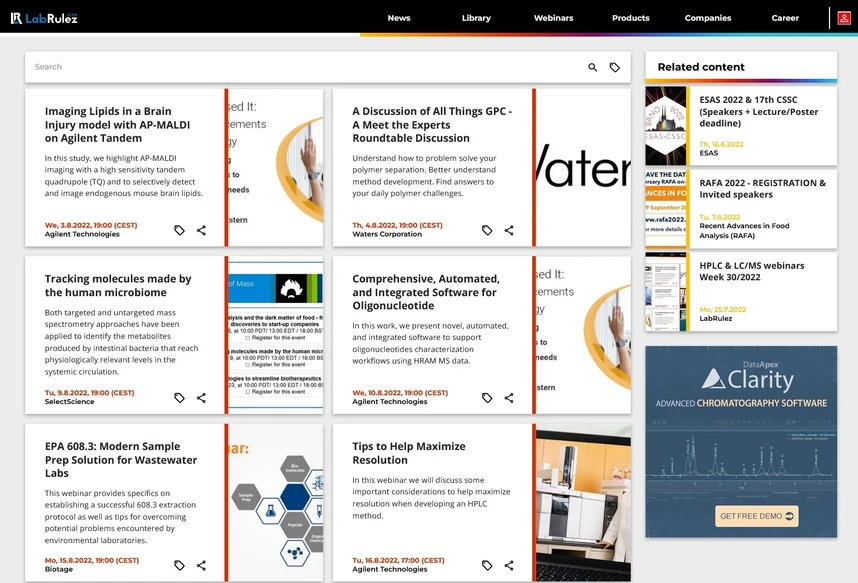Click 'Recent Advances in Food Analysis (RAFA)' text
This screenshot has width=858, height=583.
click(744, 230)
